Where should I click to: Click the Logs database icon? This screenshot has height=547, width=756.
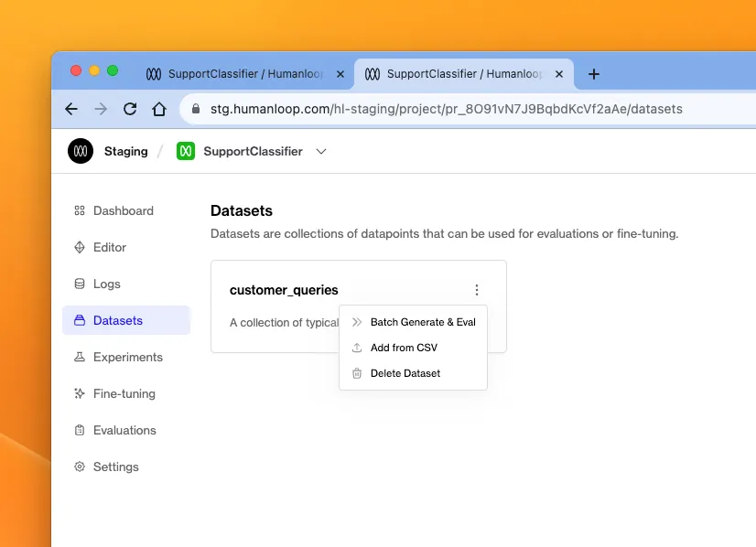pos(80,284)
